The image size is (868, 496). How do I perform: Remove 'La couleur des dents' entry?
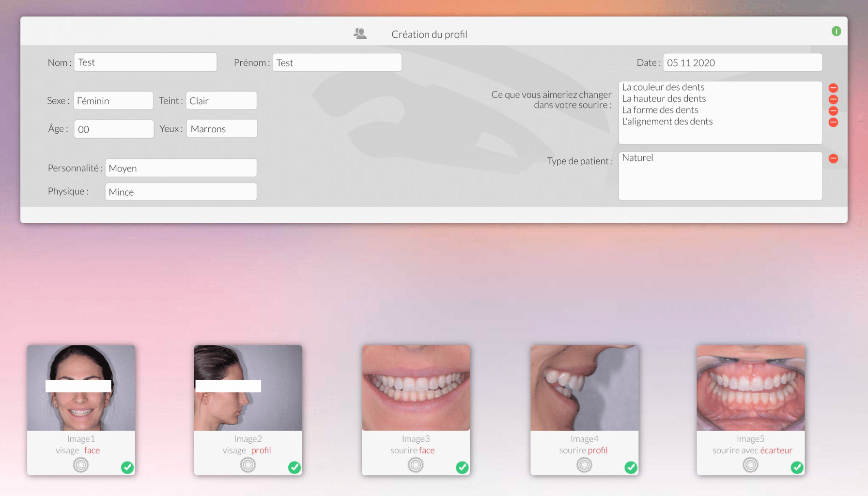(x=833, y=88)
